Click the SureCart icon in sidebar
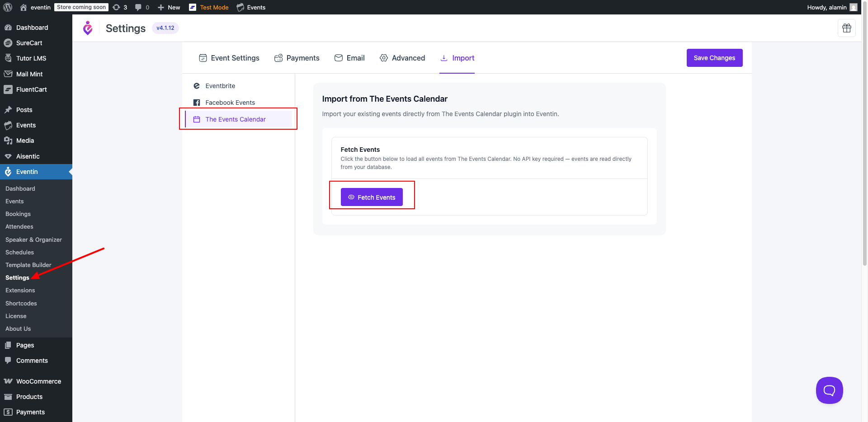This screenshot has width=868, height=422. 8,43
